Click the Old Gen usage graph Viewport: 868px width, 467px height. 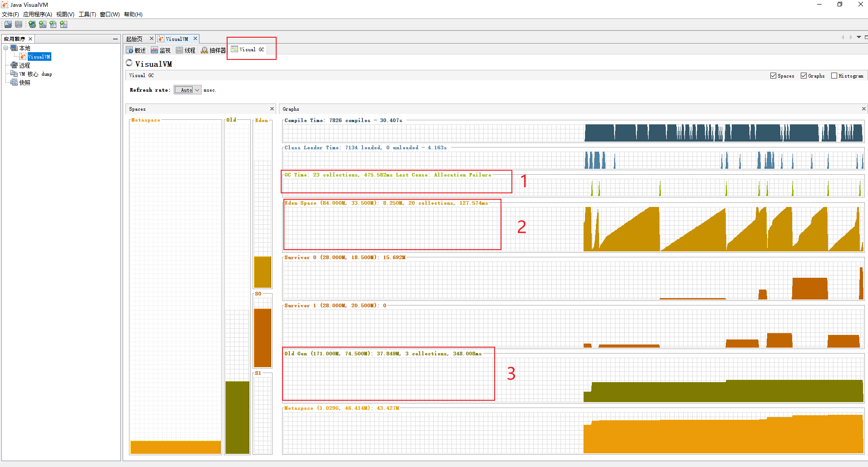573,379
